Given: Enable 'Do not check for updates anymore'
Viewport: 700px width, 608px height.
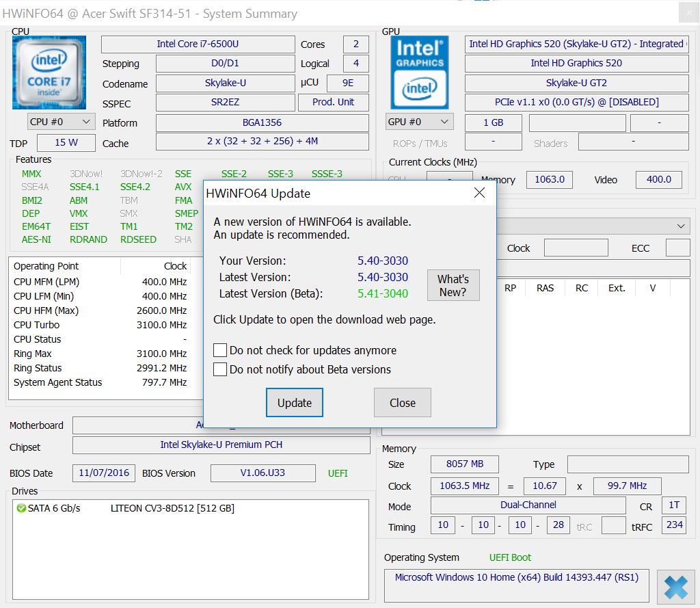Looking at the screenshot, I should pos(220,350).
